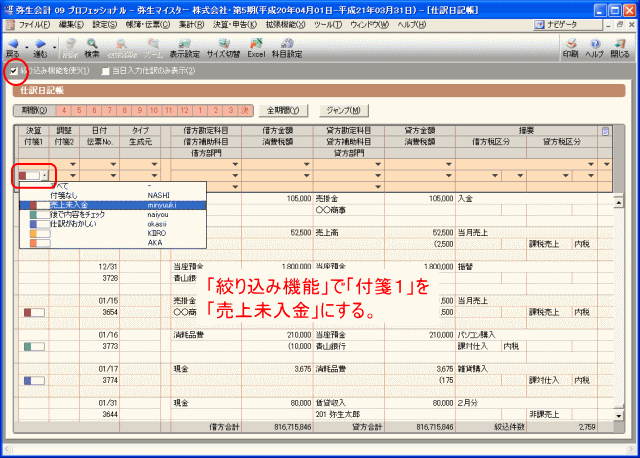Open the 借方金額 filter dropdown
The image size is (640, 458).
(307, 164)
